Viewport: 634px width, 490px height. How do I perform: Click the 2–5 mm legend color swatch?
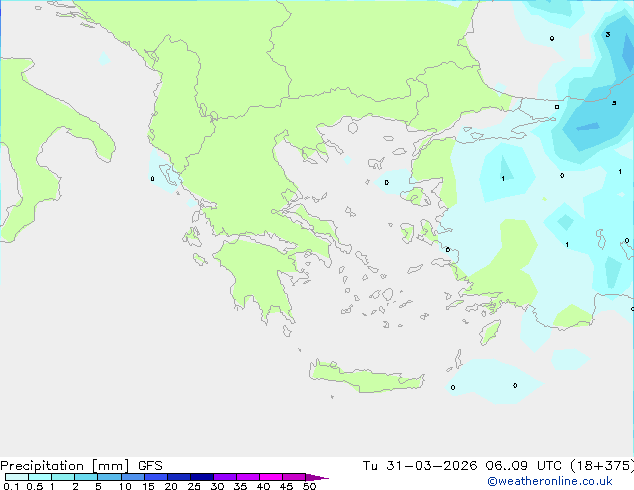click(x=86, y=477)
